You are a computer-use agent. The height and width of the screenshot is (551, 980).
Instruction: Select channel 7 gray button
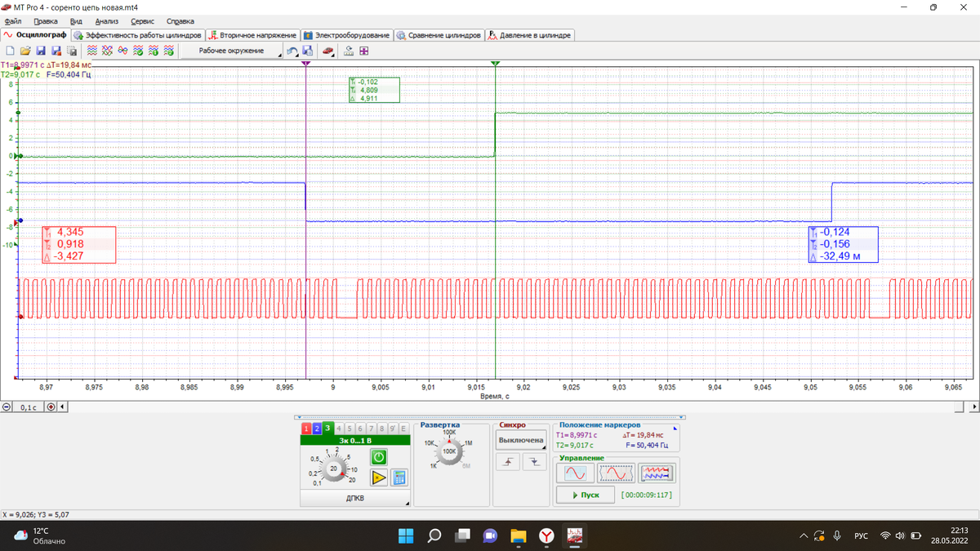371,428
